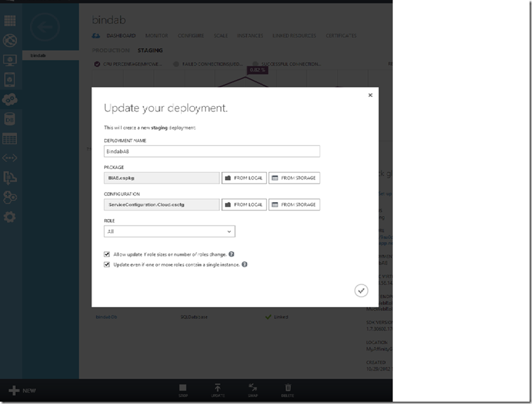The height and width of the screenshot is (404, 532).
Task: Switch to the CONFIGURE tab
Action: (x=191, y=36)
